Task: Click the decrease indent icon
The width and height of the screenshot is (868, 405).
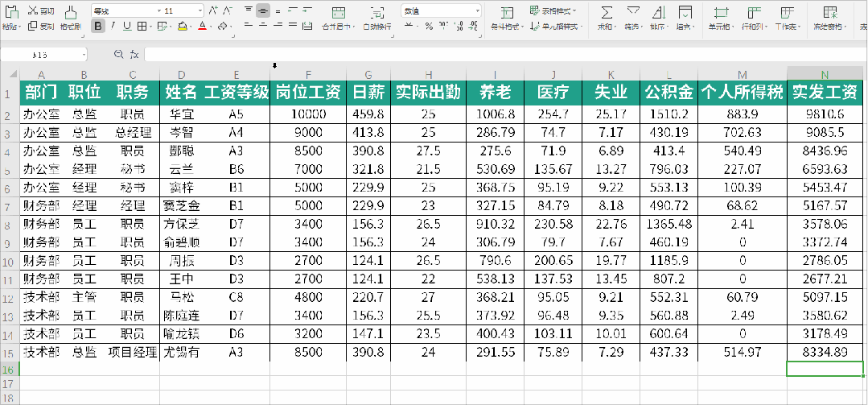Action: pyautogui.click(x=293, y=10)
